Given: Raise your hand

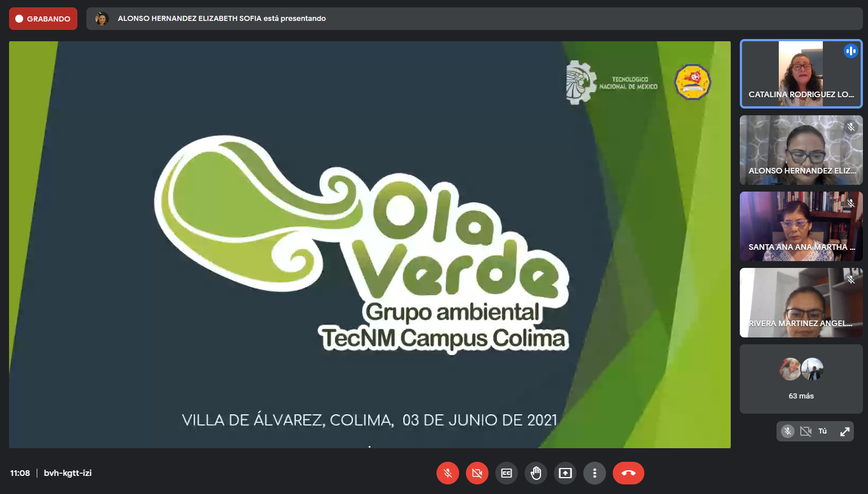Looking at the screenshot, I should (x=536, y=473).
